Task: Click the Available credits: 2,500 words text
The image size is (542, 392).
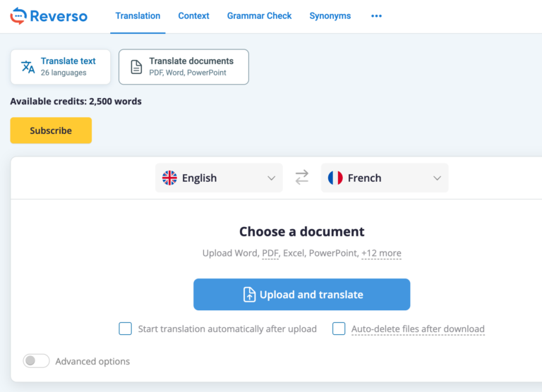Action: pos(76,102)
